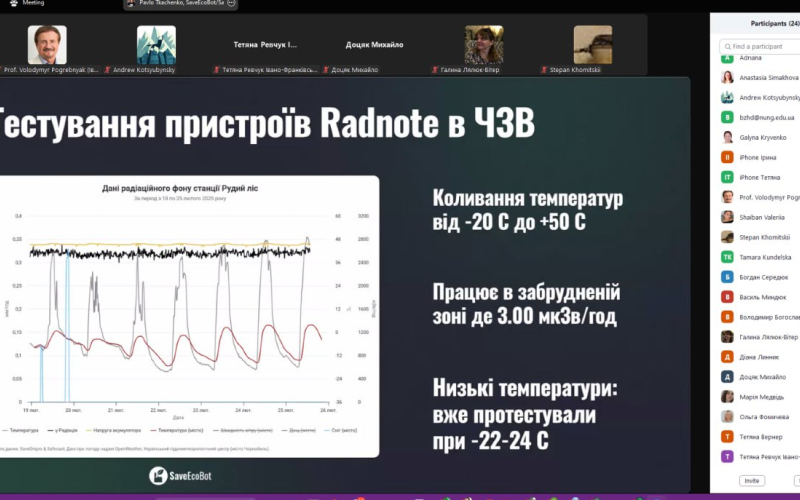The width and height of the screenshot is (800, 500).
Task: Click the orange В avatar for Володимир Богослав
Action: pos(727,317)
